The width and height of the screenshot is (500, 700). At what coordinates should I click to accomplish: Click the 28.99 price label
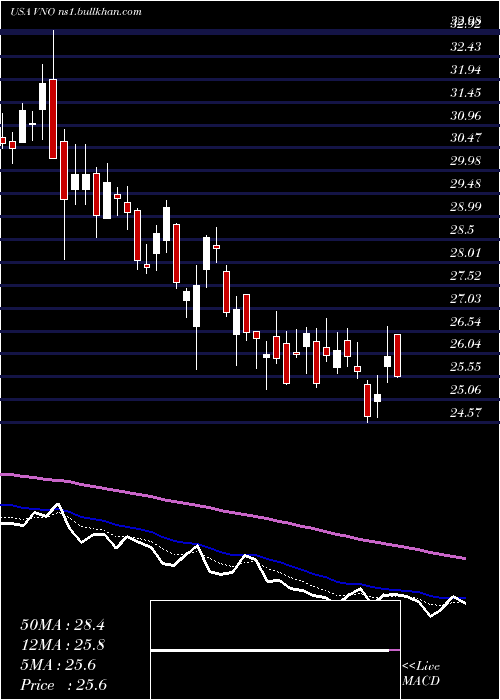(466, 207)
